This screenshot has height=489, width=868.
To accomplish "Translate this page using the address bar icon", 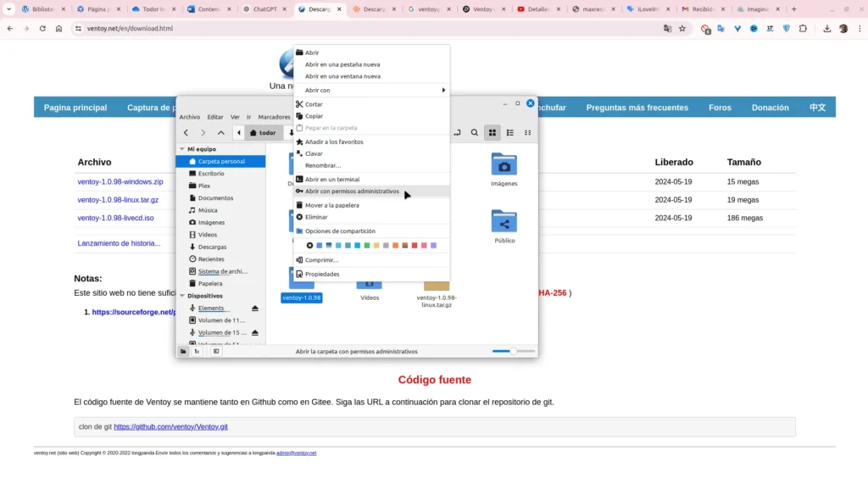I will pos(668,28).
